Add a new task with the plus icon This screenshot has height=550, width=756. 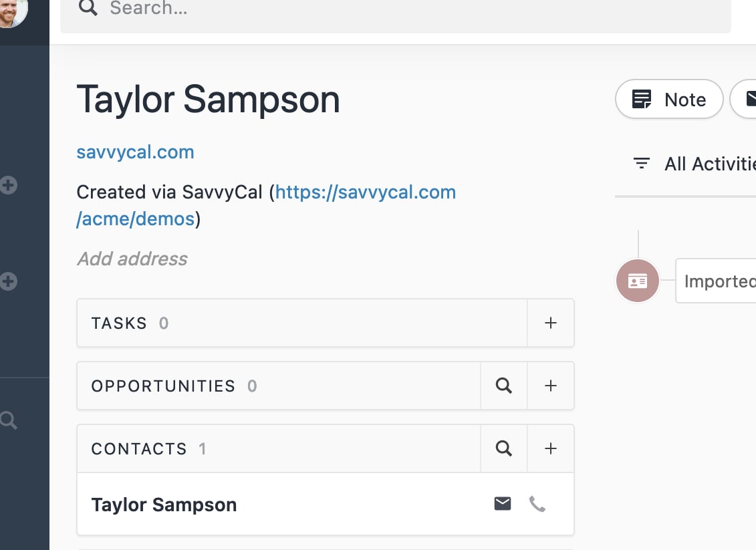(551, 323)
